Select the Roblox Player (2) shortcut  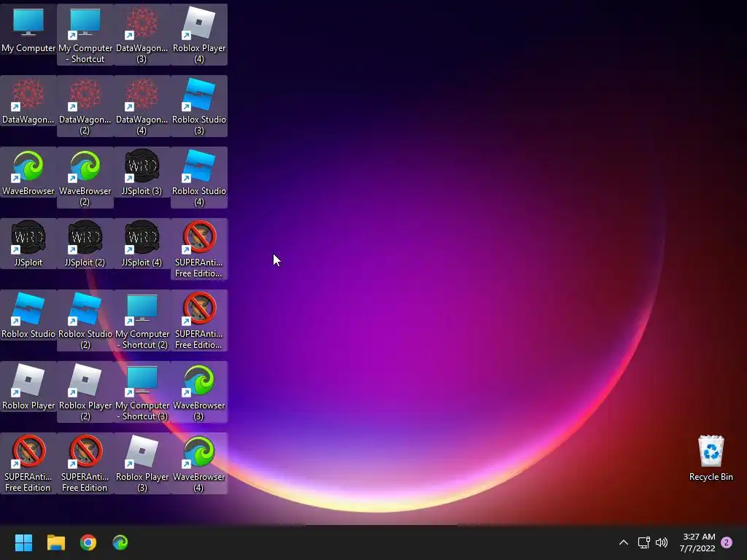point(85,392)
